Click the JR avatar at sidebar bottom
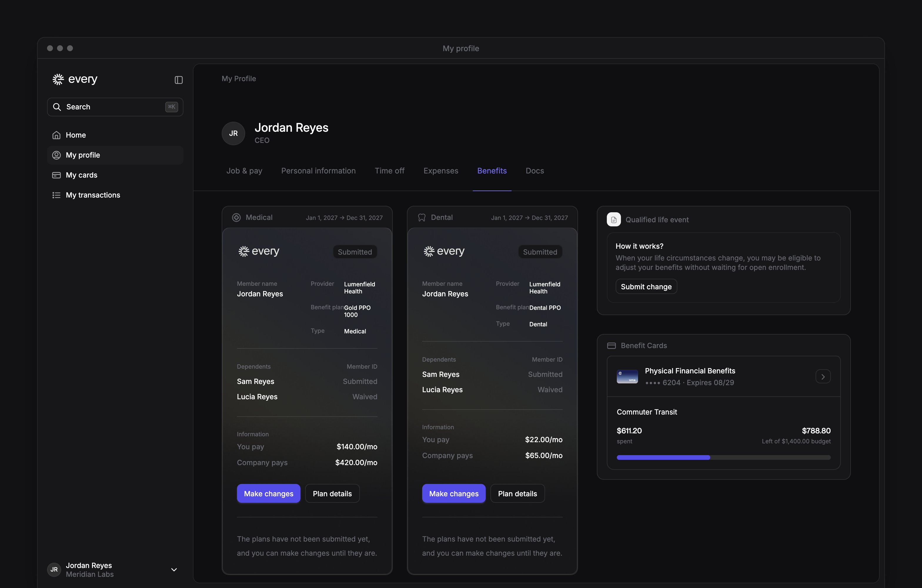Viewport: 922px width, 588px height. 54,570
